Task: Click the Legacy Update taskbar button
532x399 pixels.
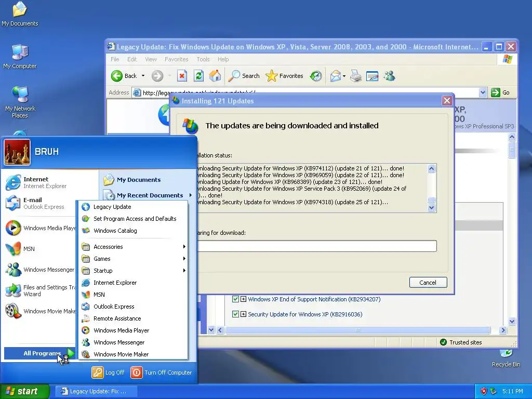Action: point(96,391)
